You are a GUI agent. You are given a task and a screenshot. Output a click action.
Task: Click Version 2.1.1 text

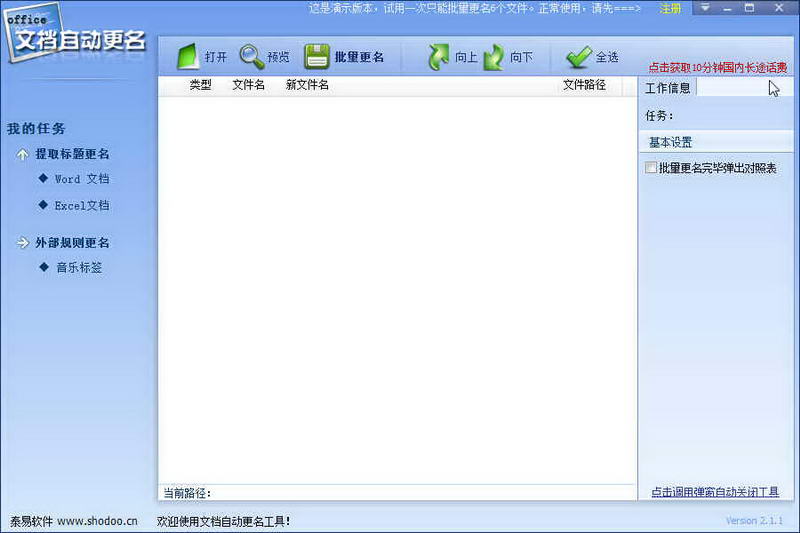754,521
